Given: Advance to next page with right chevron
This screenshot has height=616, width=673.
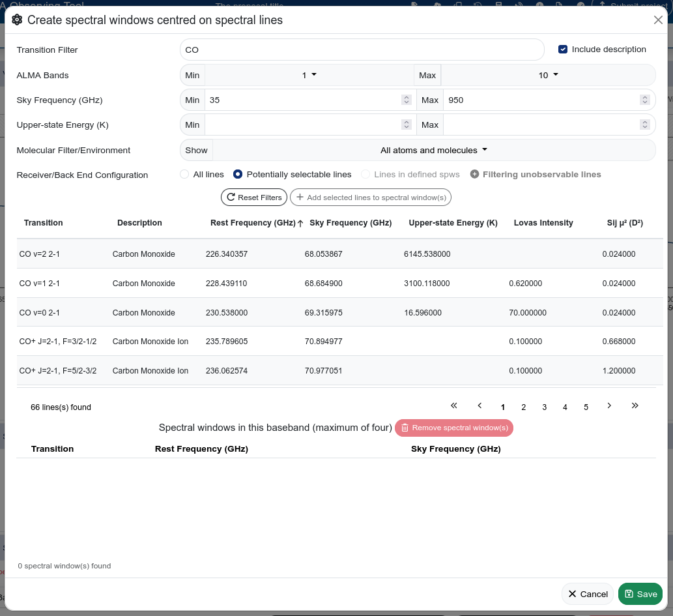Looking at the screenshot, I should (609, 405).
